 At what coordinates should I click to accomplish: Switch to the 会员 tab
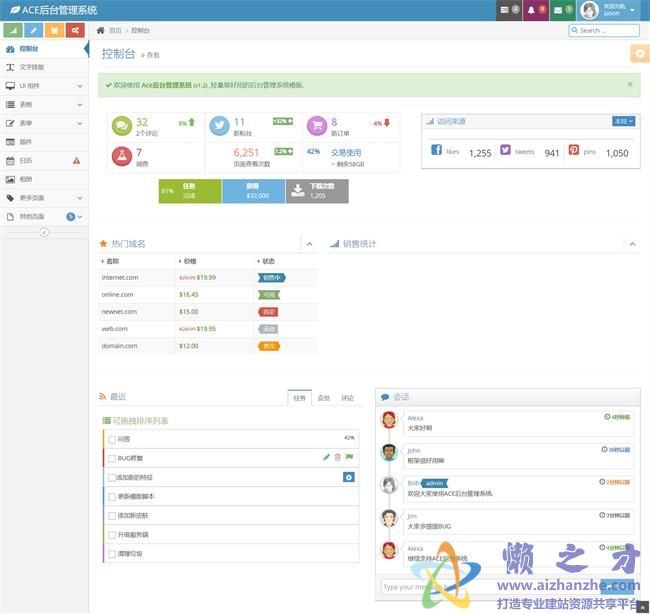[323, 397]
